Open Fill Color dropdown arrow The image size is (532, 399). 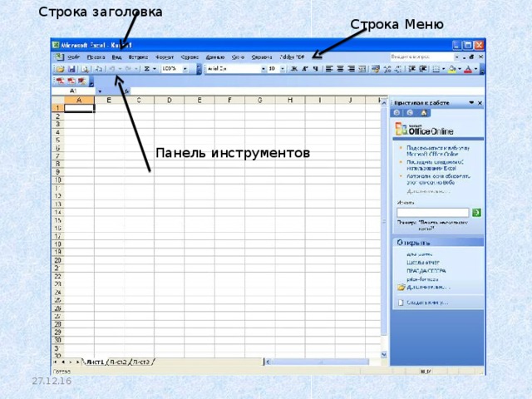(460, 69)
